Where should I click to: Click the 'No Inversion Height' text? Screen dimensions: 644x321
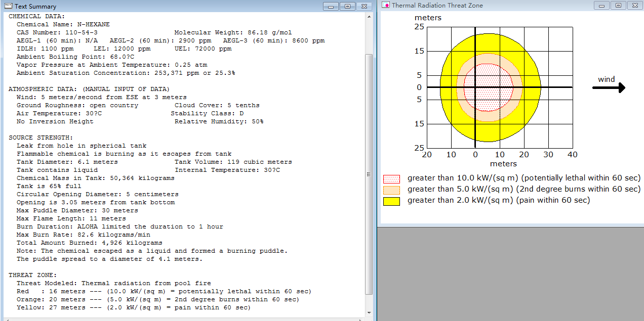55,121
